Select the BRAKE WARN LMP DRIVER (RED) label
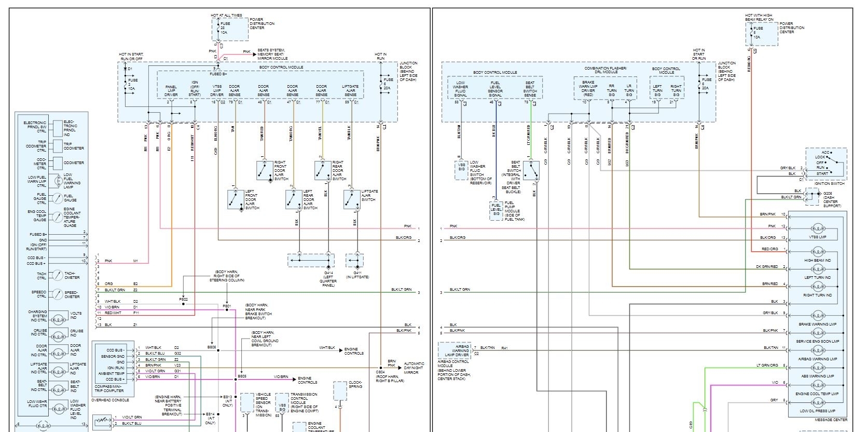The height and width of the screenshot is (432, 868). click(x=588, y=89)
